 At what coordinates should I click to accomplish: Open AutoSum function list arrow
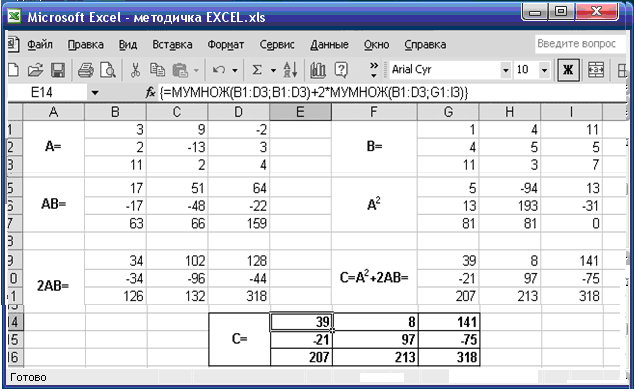click(x=273, y=71)
